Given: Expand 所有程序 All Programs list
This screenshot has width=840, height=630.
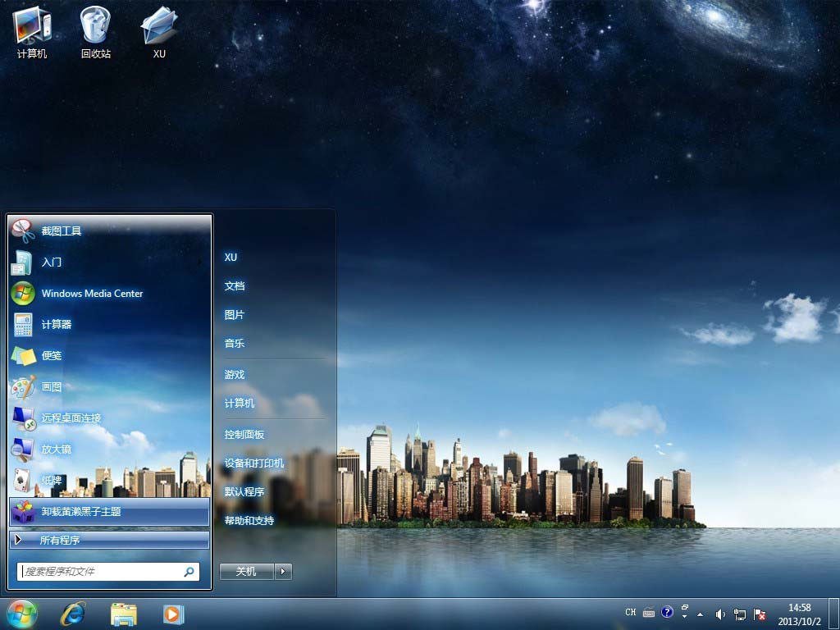Looking at the screenshot, I should (60, 541).
